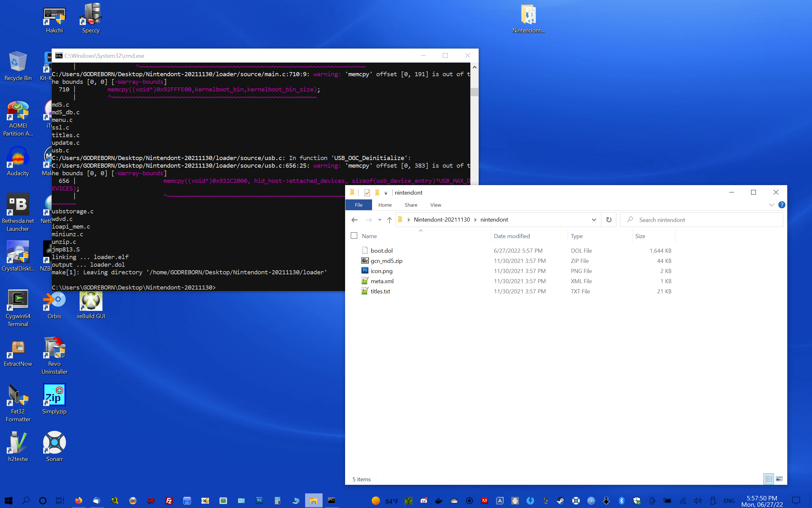Open ExtractNow from the desktop
This screenshot has height=508, width=812.
point(18,353)
